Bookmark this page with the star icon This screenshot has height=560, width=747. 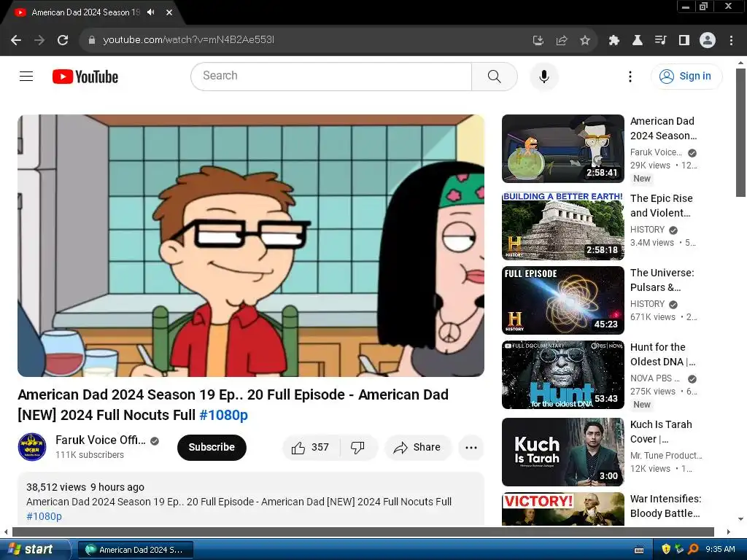(585, 40)
